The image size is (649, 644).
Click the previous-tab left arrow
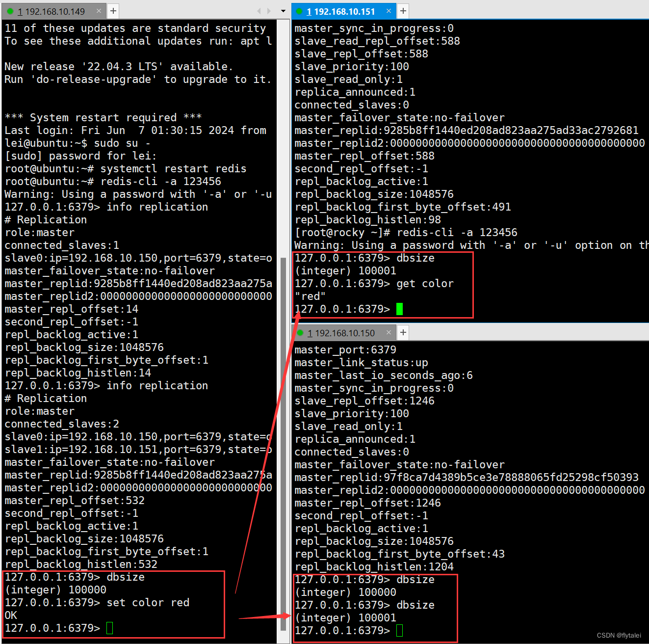pyautogui.click(x=259, y=11)
